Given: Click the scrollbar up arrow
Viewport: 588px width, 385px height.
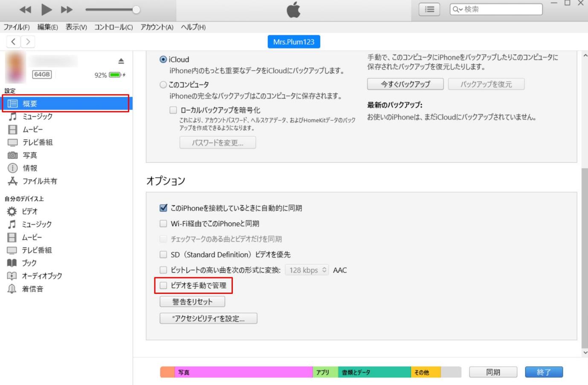Looking at the screenshot, I should tap(585, 55).
